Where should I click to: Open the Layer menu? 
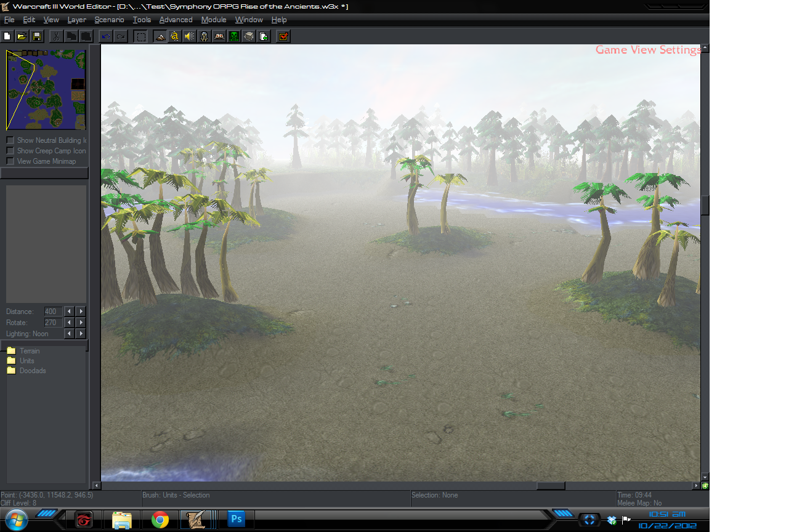pyautogui.click(x=77, y=20)
